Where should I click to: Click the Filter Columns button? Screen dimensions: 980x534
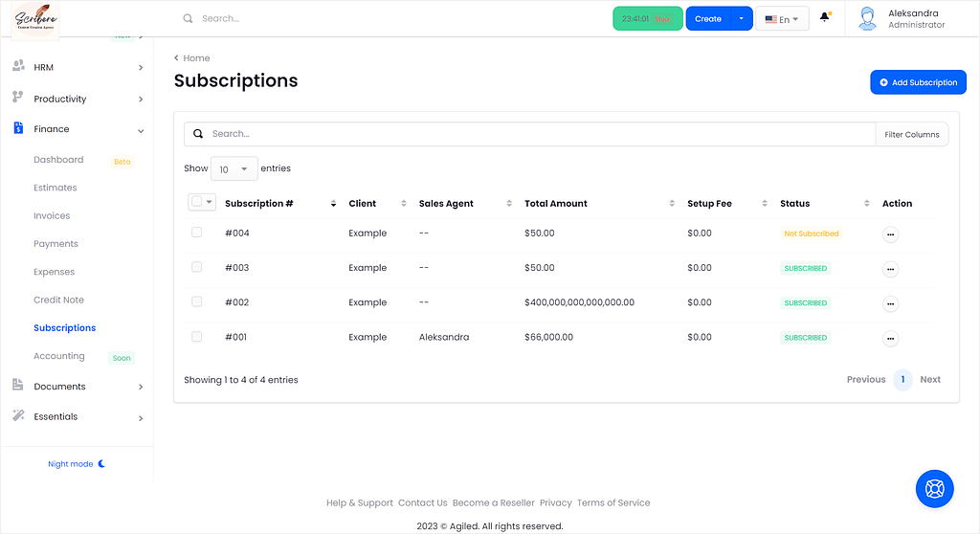click(x=912, y=134)
